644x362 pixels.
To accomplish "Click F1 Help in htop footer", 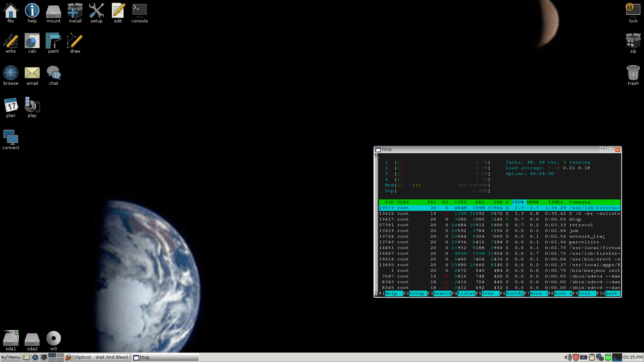I will (x=391, y=293).
